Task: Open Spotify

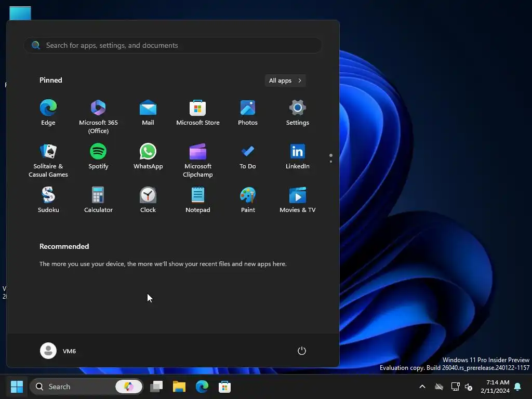Action: [98, 156]
